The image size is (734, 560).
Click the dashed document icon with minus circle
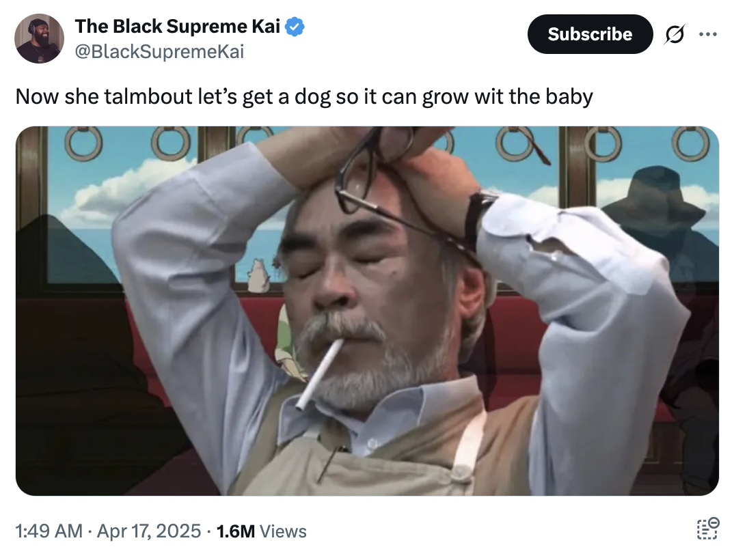707,529
